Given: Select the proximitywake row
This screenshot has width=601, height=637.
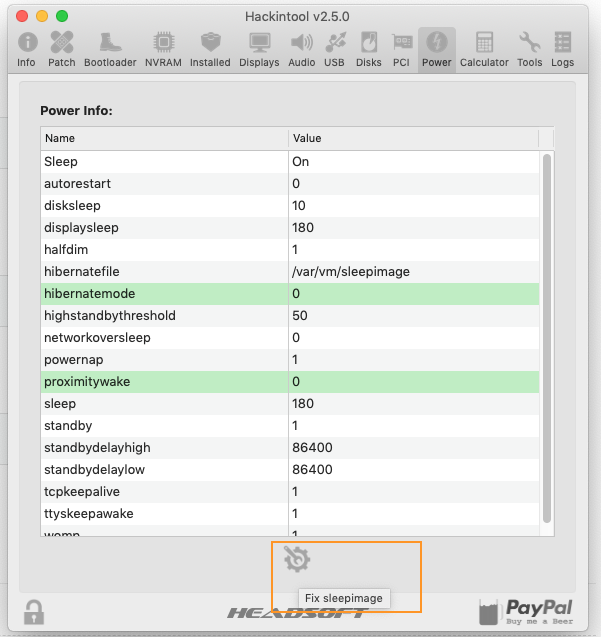Looking at the screenshot, I should click(x=290, y=382).
